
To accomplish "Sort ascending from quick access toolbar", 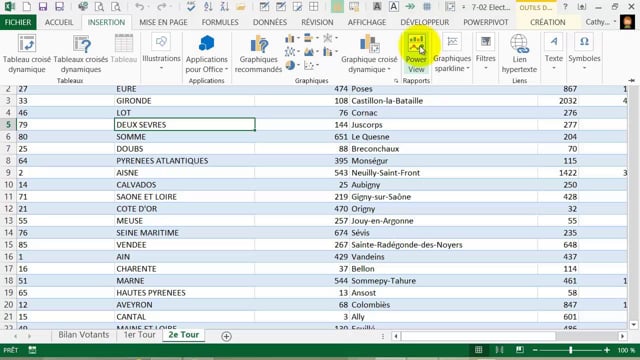I will (x=208, y=7).
